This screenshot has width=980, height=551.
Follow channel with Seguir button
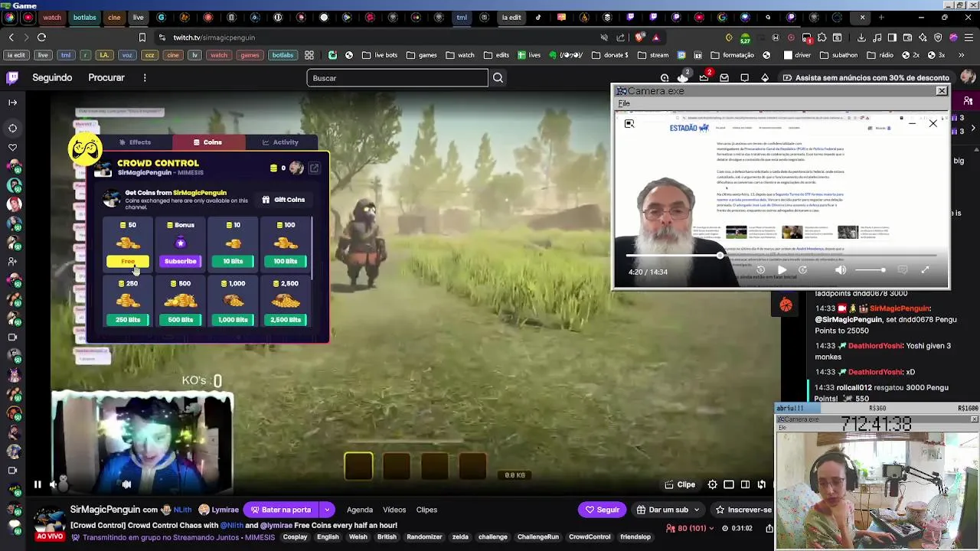pyautogui.click(x=602, y=510)
